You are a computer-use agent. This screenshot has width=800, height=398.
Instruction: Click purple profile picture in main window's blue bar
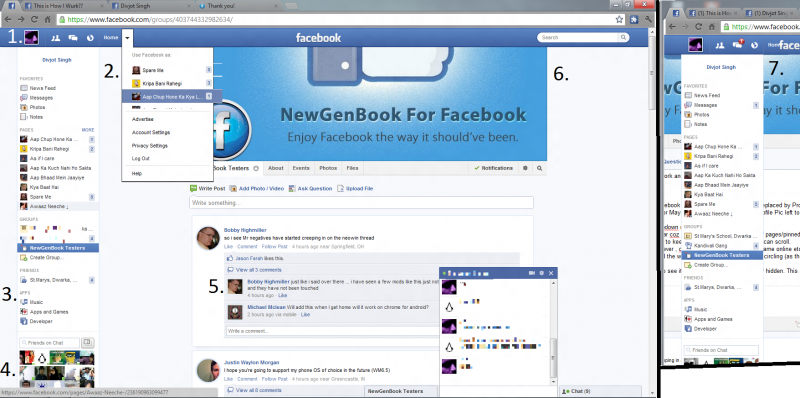point(32,38)
